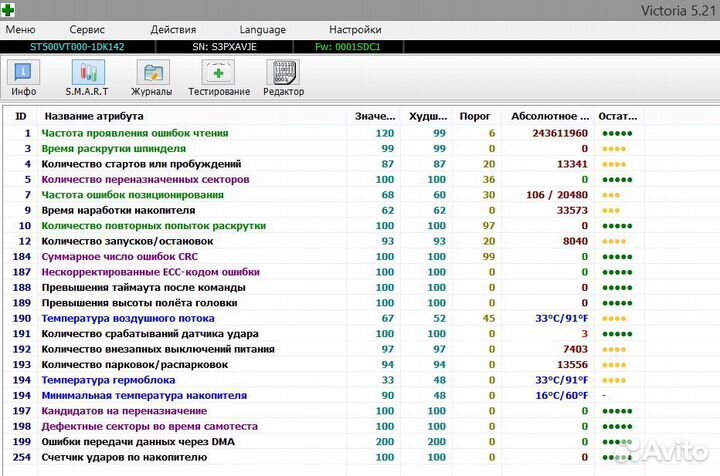Screen dimensions: 720x476
Task: Open the Настройки settings menu
Action: point(355,30)
